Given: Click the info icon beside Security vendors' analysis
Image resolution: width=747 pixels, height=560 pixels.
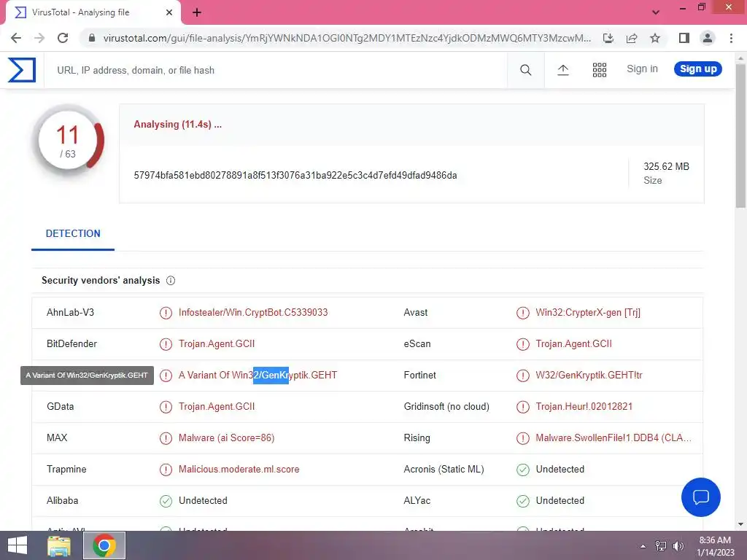Looking at the screenshot, I should tap(171, 281).
